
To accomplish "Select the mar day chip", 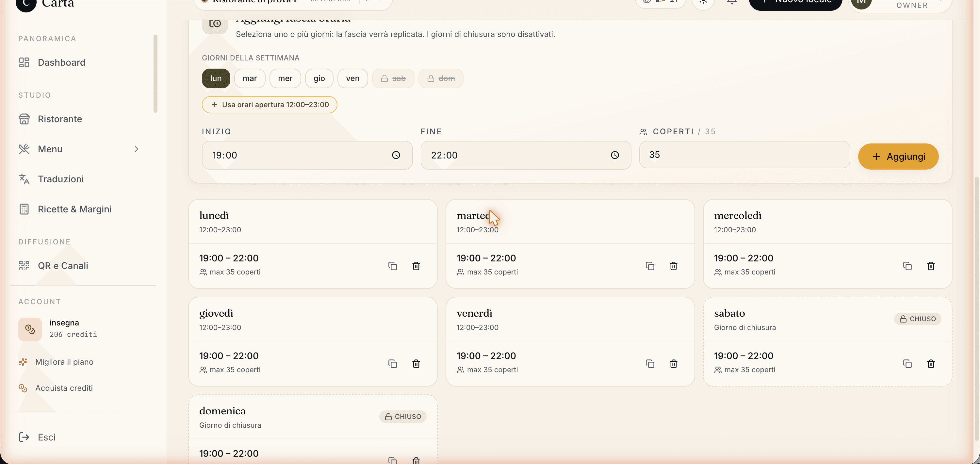I will pos(250,78).
